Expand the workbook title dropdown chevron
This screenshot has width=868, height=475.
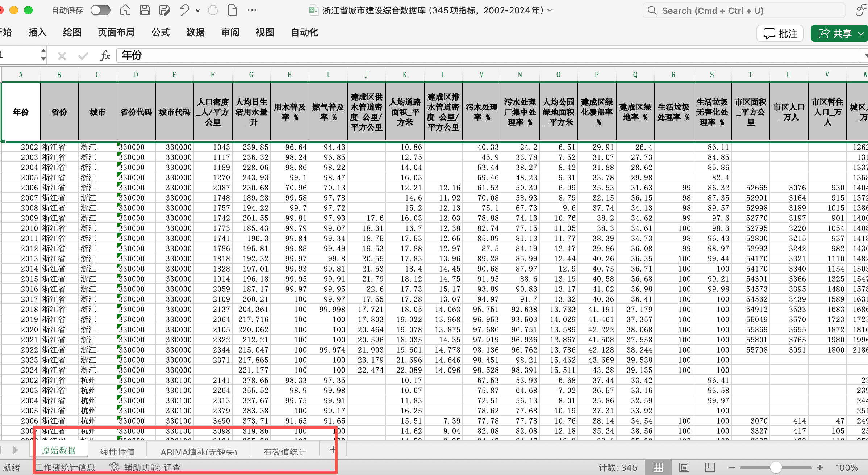coord(550,10)
